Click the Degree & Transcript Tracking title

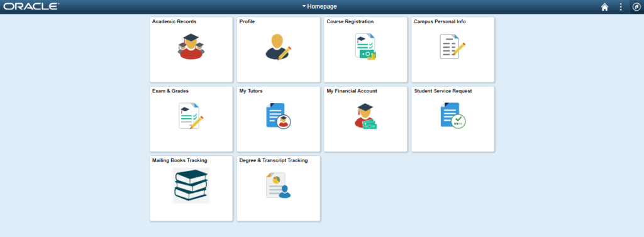[274, 160]
